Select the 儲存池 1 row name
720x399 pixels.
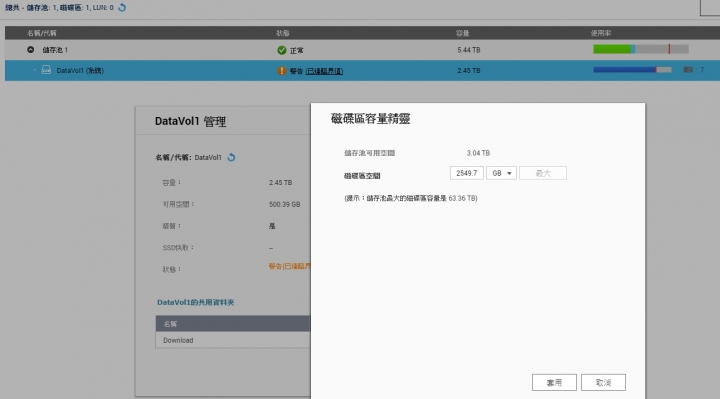click(55, 50)
